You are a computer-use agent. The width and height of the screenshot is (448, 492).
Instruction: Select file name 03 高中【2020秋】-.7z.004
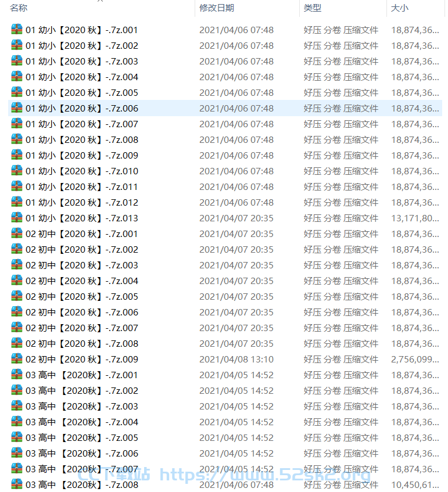point(81,422)
